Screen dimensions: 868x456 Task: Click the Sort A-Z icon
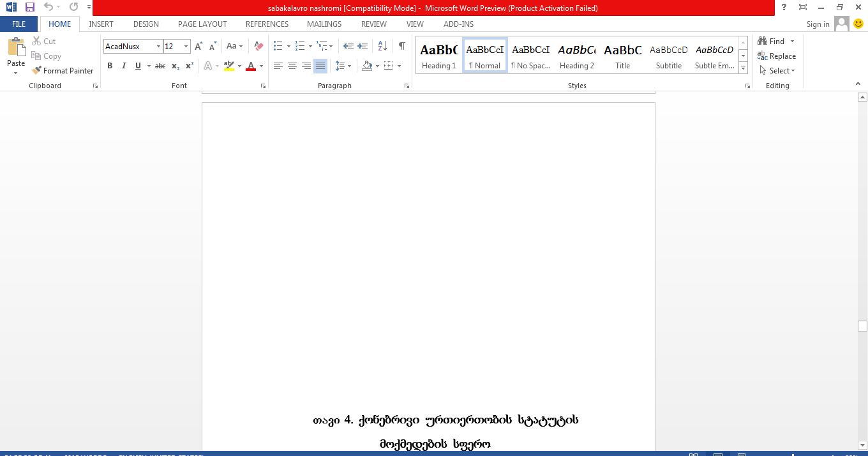[382, 46]
